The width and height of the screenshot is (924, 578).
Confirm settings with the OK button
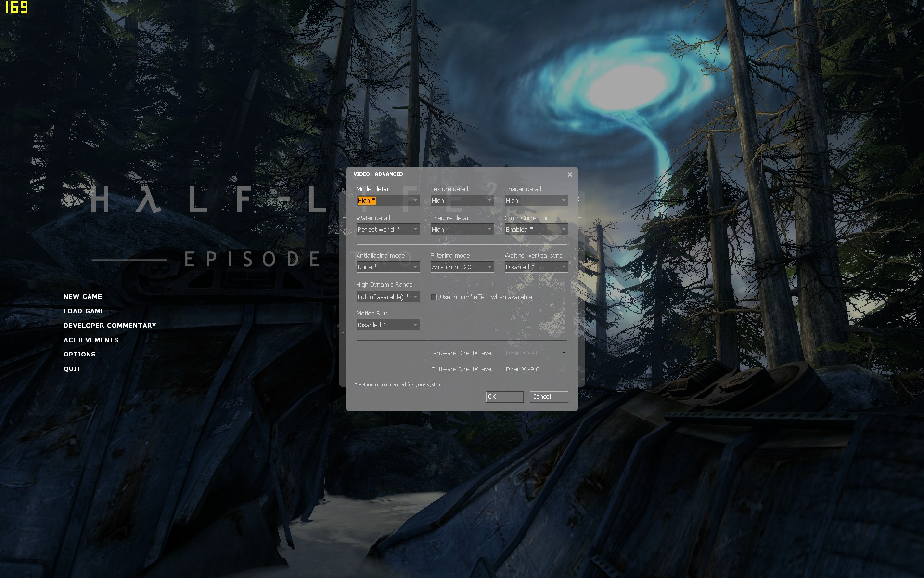pos(504,396)
